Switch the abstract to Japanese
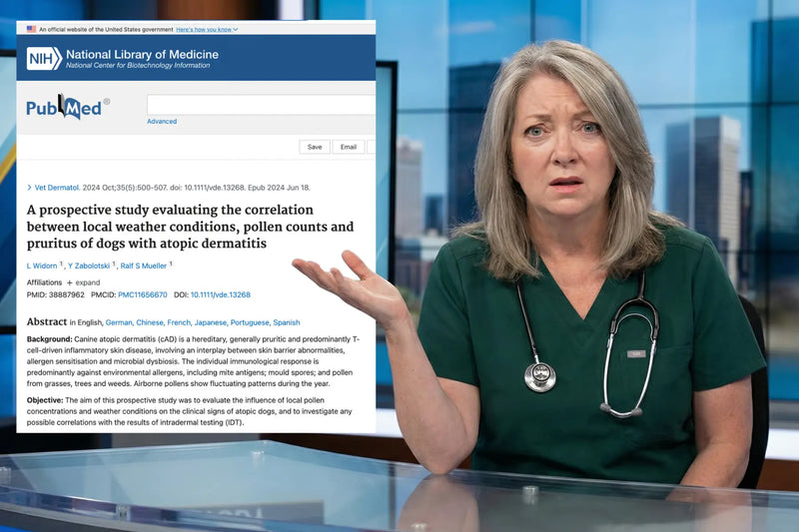The width and height of the screenshot is (799, 532). (211, 322)
